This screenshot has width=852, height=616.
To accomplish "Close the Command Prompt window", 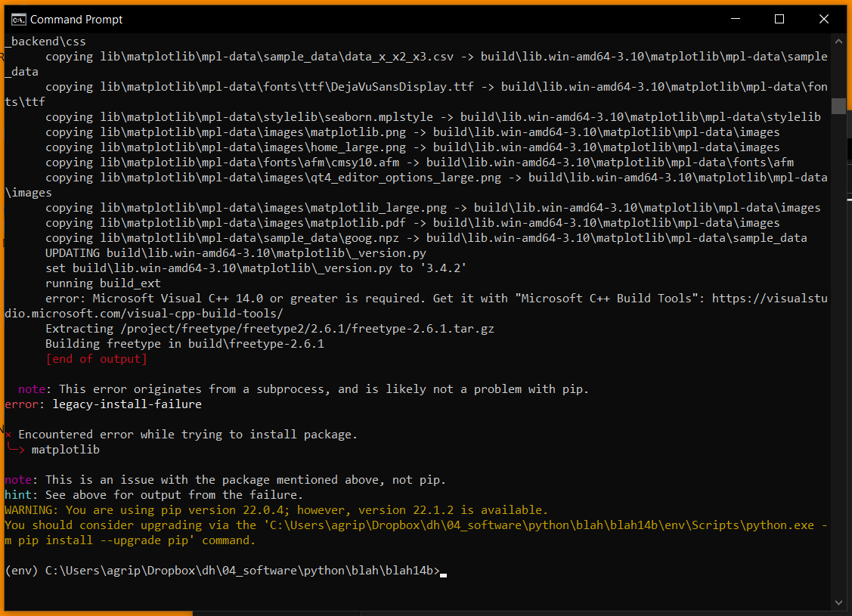I will [823, 19].
